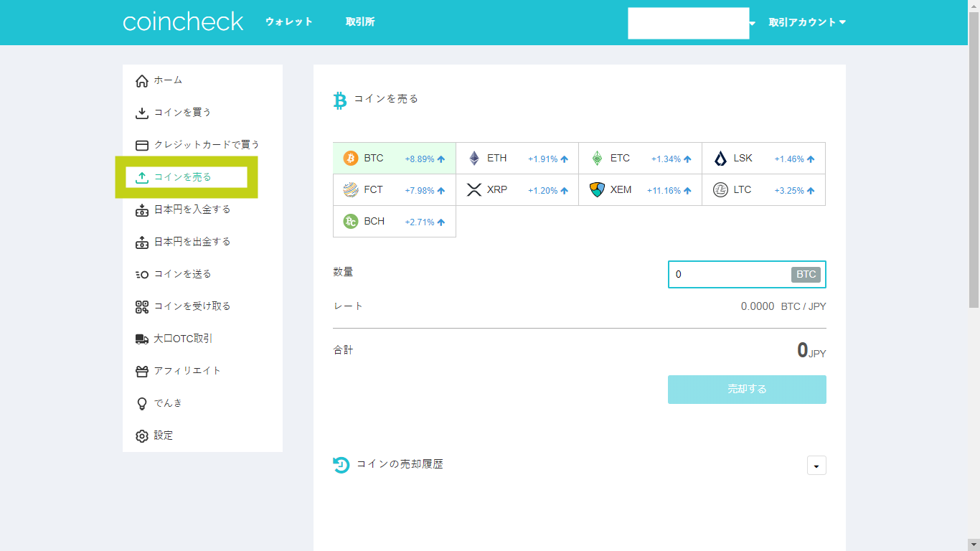Click the Litecoin logo icon
Viewport: 980px width, 551px height.
coord(720,189)
